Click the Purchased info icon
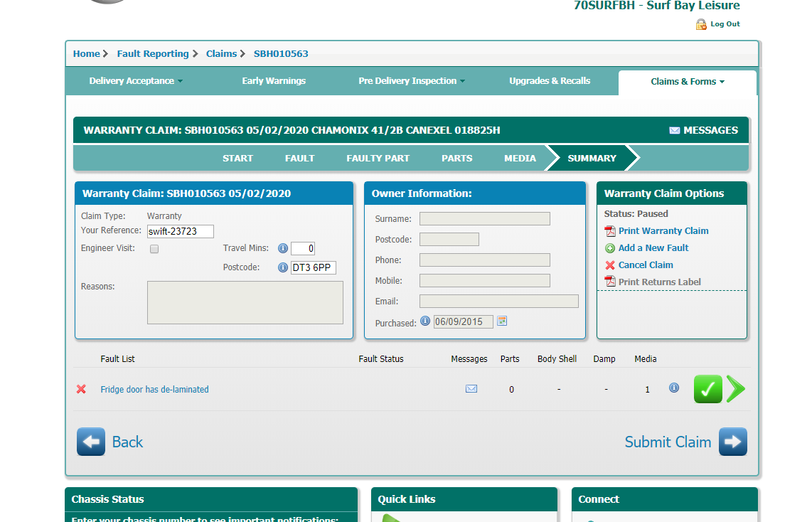The image size is (812, 522). tap(425, 321)
